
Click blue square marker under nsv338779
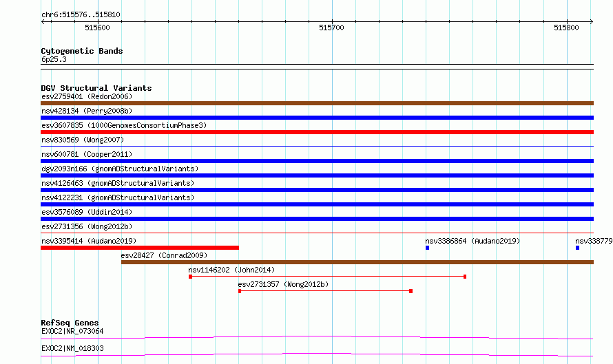(x=577, y=248)
